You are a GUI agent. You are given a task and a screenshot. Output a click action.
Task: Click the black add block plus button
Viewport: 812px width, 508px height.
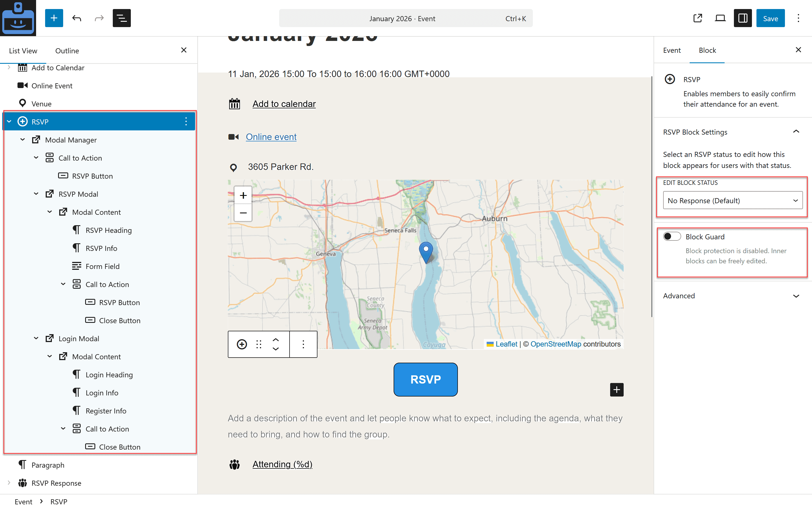point(616,389)
